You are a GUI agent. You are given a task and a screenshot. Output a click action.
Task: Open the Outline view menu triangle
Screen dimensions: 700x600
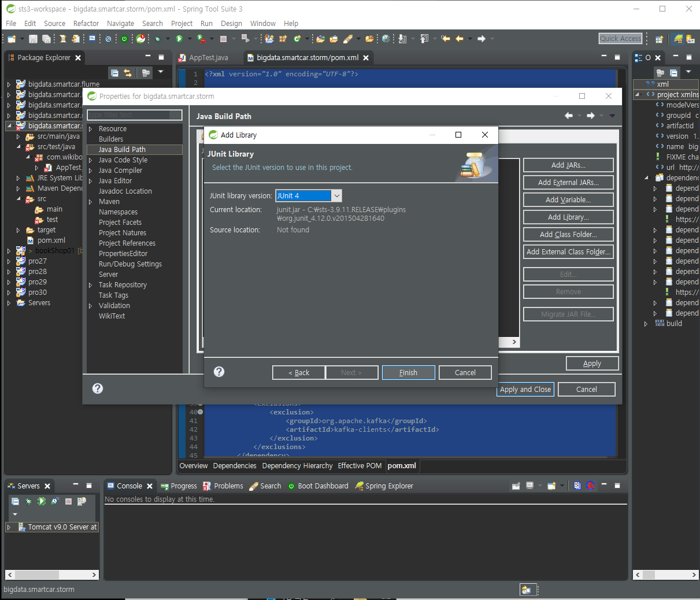click(x=688, y=72)
